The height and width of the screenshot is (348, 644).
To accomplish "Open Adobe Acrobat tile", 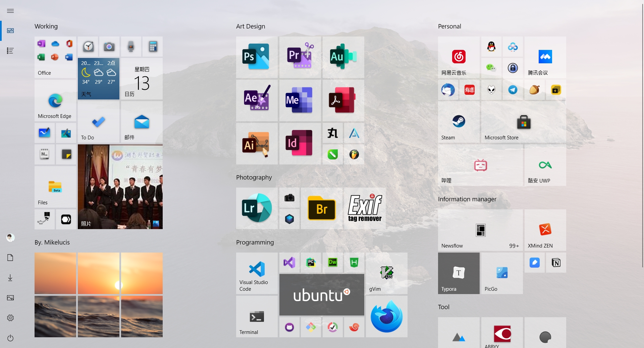I will [x=343, y=100].
